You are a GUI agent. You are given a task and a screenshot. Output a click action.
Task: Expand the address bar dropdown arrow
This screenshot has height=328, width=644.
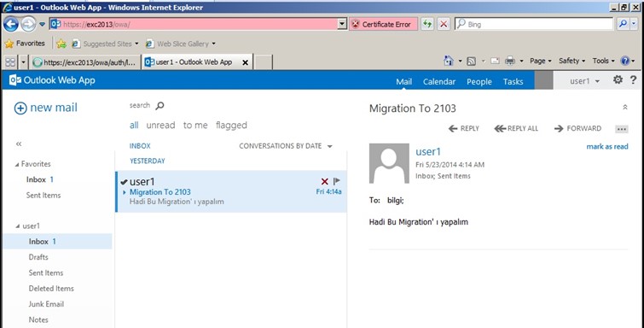click(x=342, y=24)
